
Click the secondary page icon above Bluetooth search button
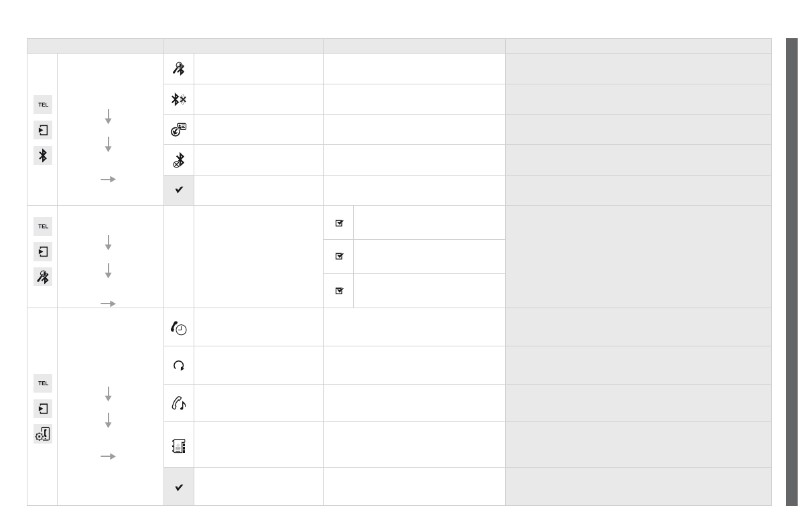pos(43,252)
